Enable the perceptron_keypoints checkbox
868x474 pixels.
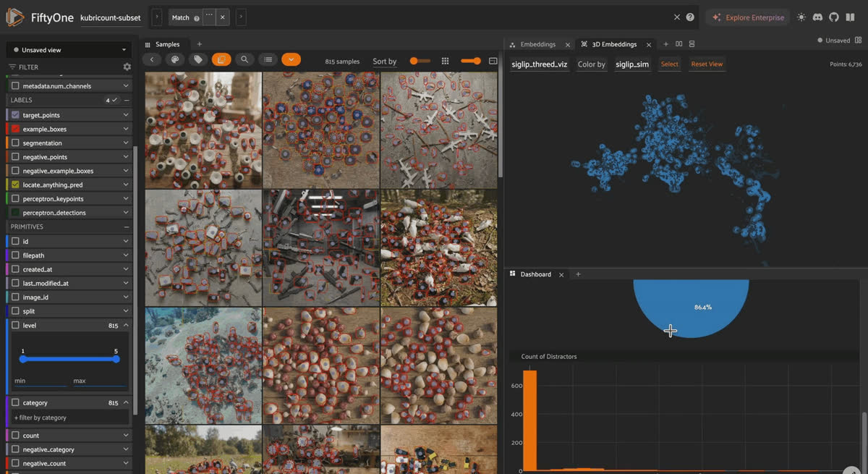tap(16, 199)
